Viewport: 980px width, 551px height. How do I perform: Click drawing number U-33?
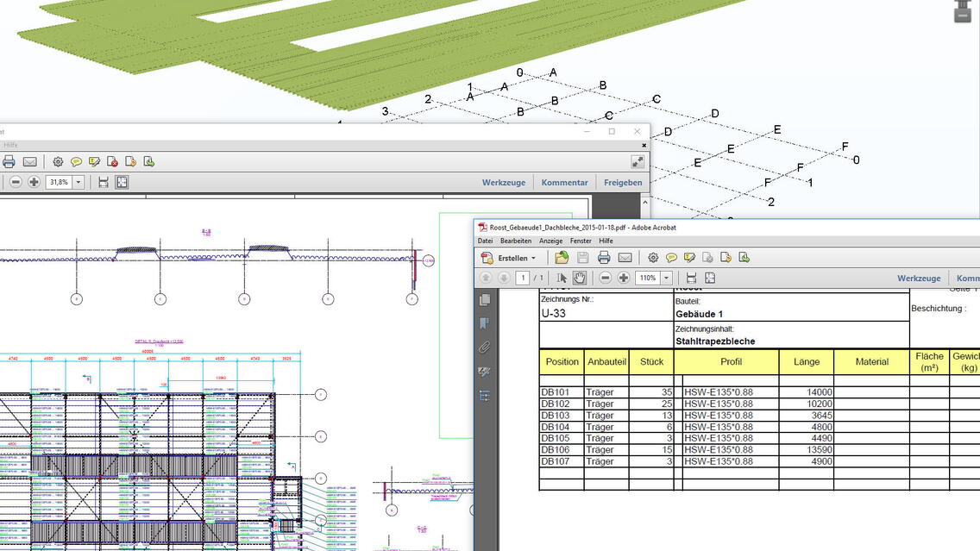coord(553,313)
